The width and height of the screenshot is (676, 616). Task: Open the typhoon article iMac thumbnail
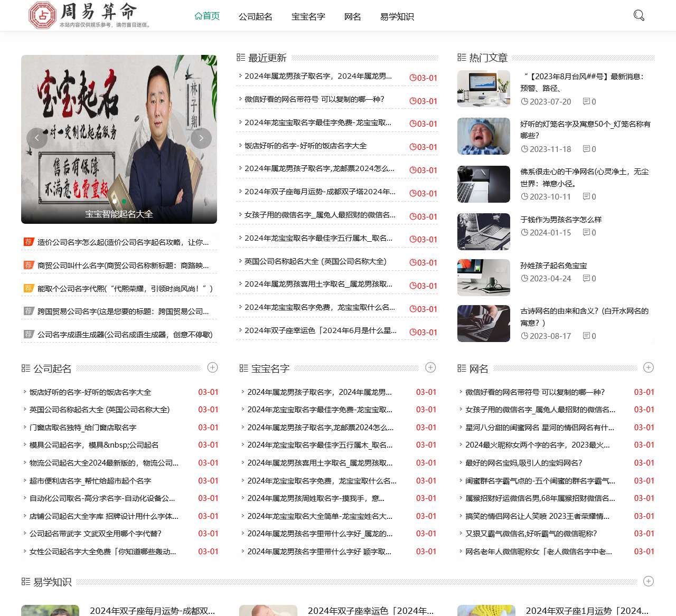483,89
